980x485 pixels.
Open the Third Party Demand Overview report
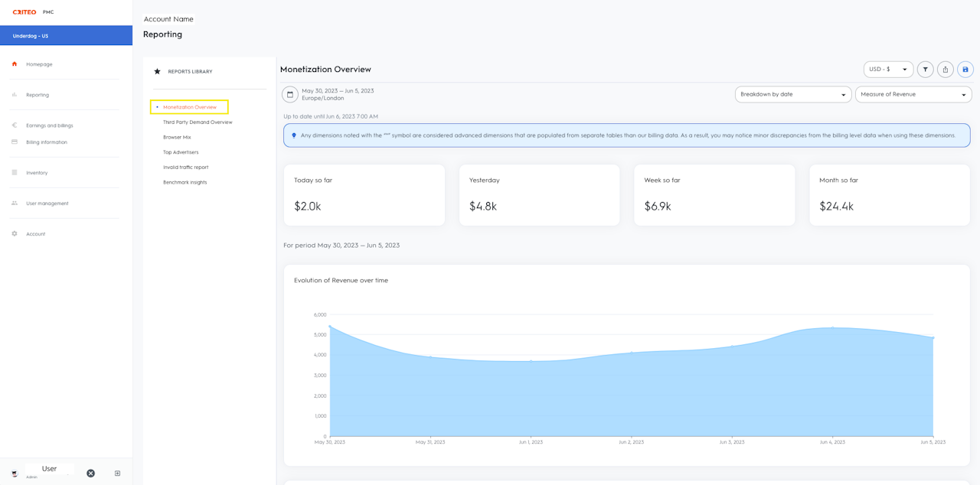click(x=198, y=122)
